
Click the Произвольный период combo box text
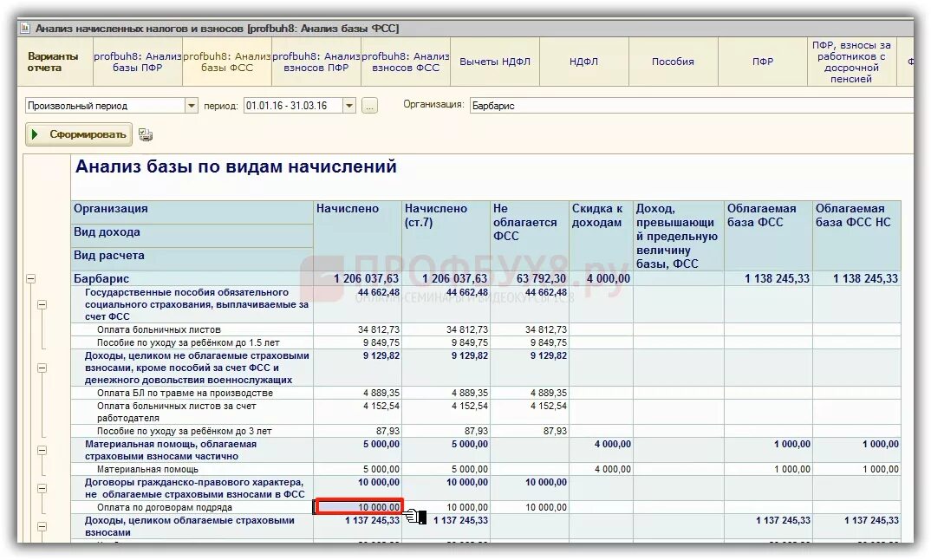(x=78, y=106)
